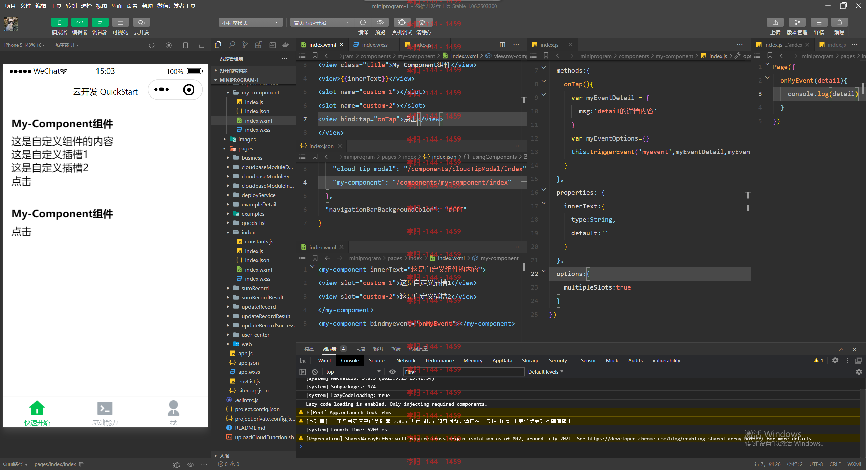Image resolution: width=868 pixels, height=470 pixels.
Task: Click the upload icon
Action: [x=775, y=22]
